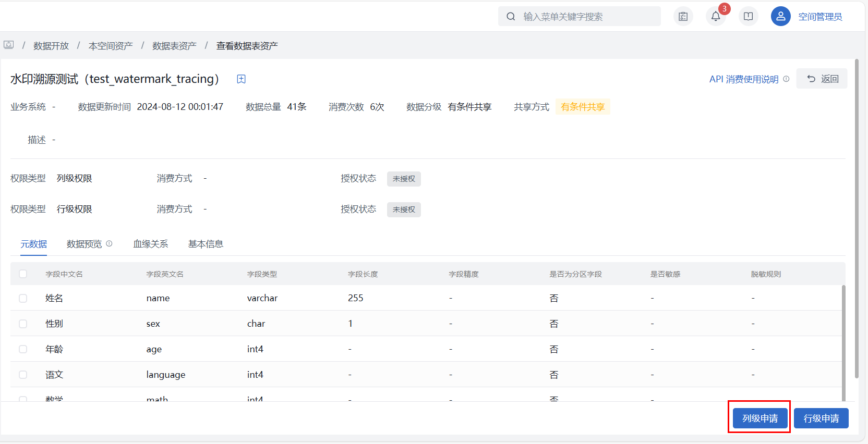Select the 'sex' field cell
This screenshot has width=868, height=444.
(153, 324)
